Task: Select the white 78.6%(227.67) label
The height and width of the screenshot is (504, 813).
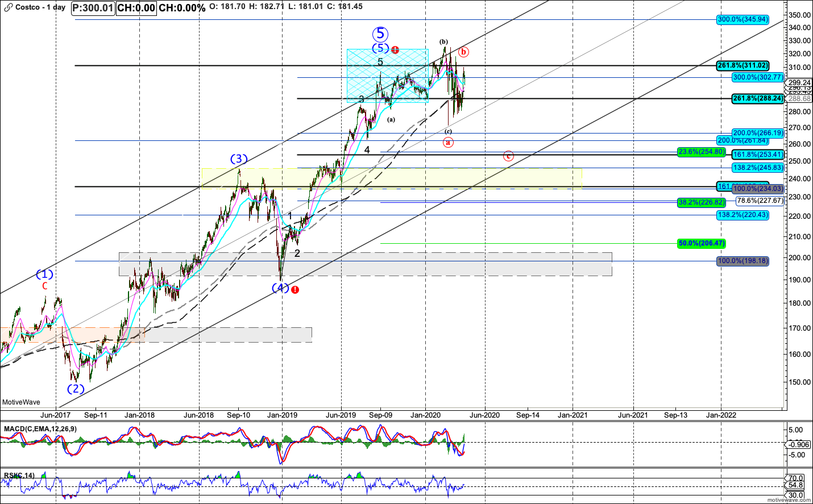Action: (760, 201)
